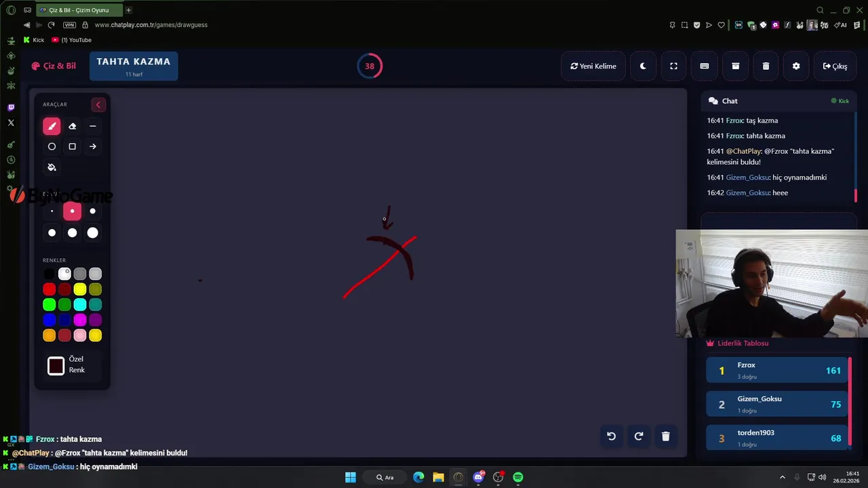Open the YouTube bookmark
868x488 pixels.
click(x=72, y=40)
